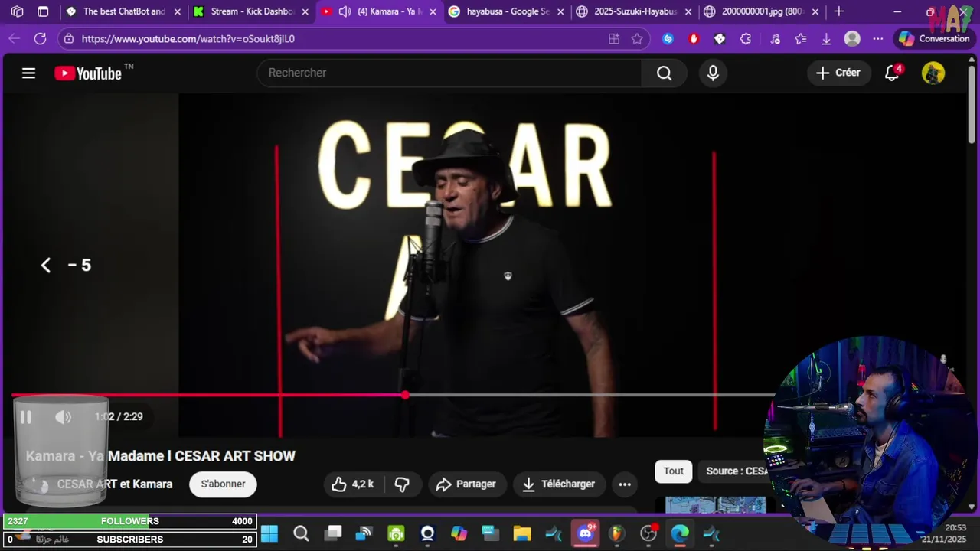Image resolution: width=980 pixels, height=551 pixels.
Task: Click the video progress bar scrubber
Action: point(405,395)
